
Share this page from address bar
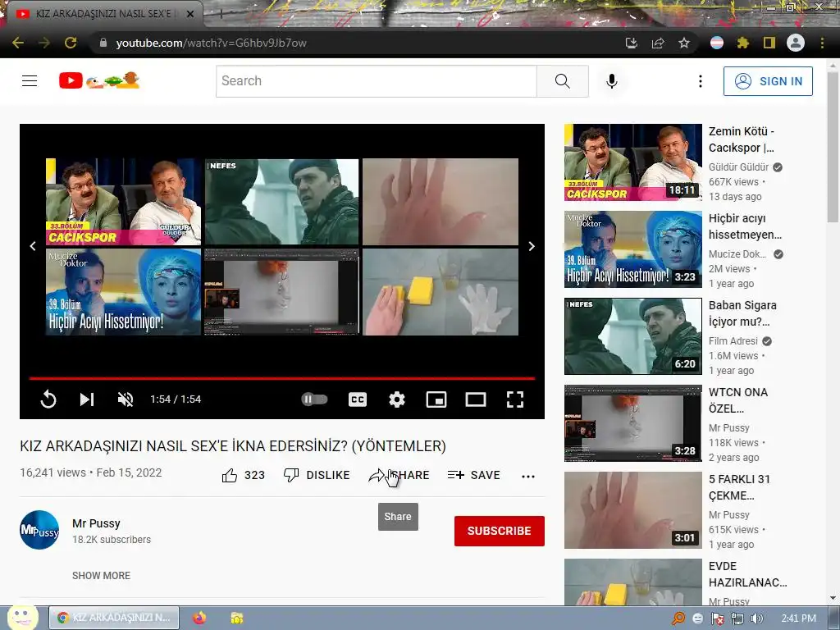pyautogui.click(x=658, y=43)
